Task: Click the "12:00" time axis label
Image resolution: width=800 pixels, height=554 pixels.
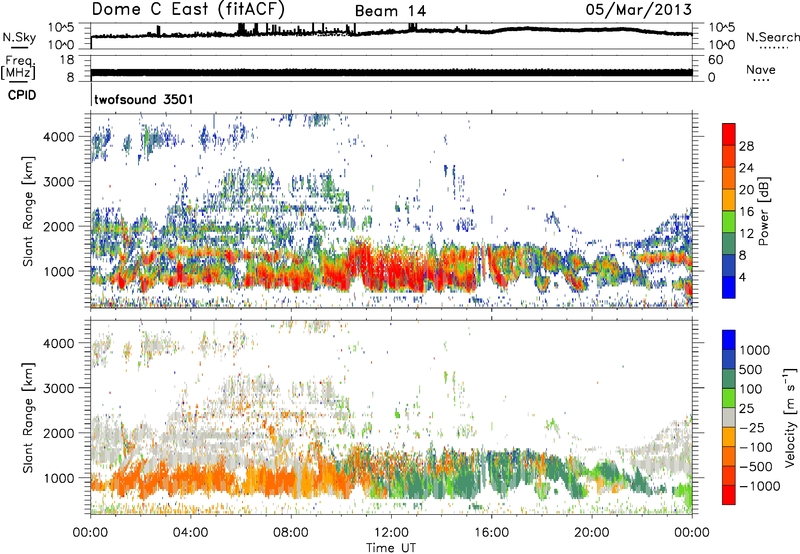Action: pos(391,533)
